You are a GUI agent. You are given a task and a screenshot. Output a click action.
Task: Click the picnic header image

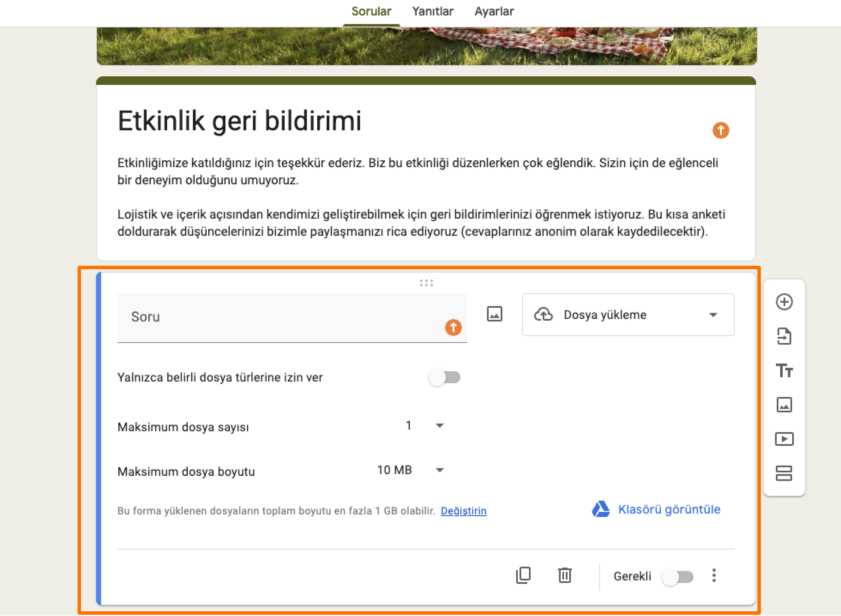tap(427, 46)
